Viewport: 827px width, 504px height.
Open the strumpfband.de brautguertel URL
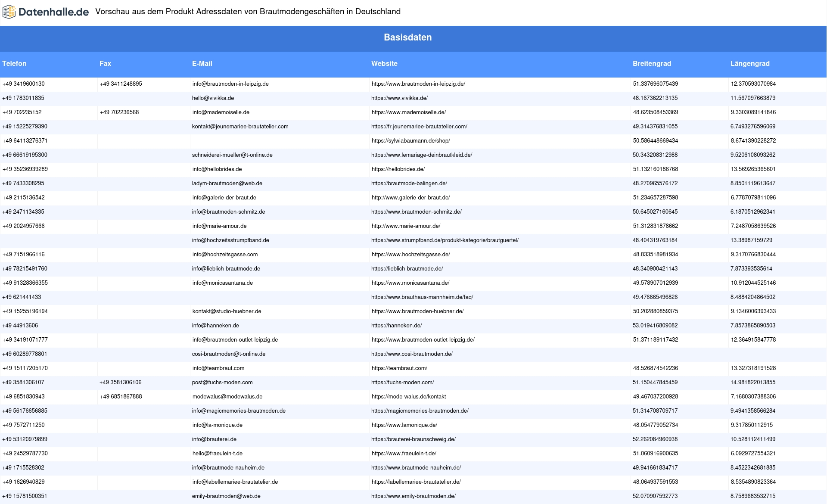pos(445,240)
